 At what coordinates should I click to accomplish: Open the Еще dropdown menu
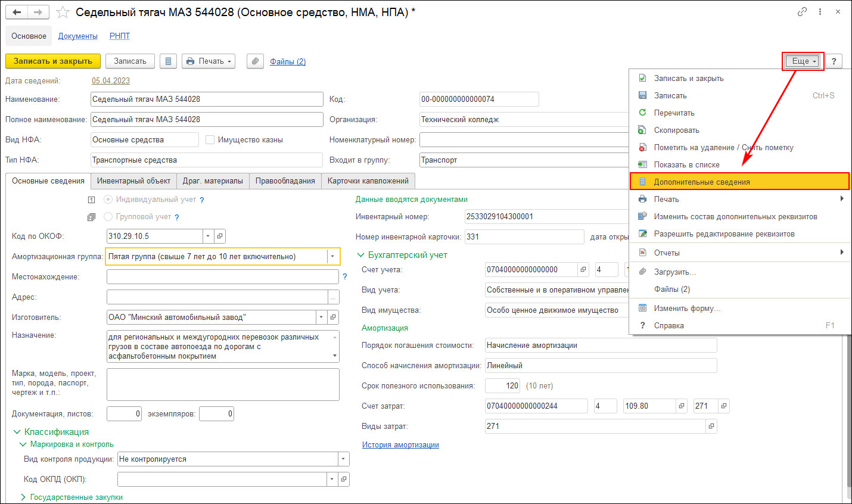[803, 61]
